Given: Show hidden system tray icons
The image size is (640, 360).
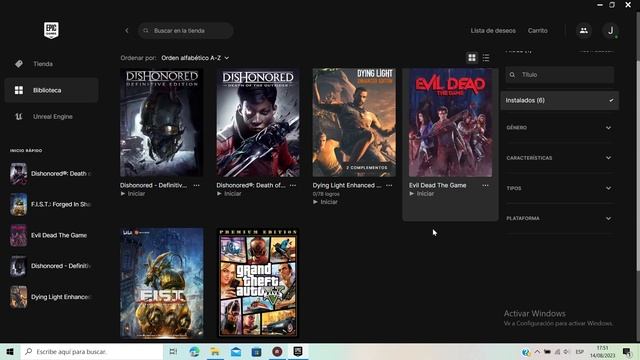Looking at the screenshot, I should pos(537,351).
